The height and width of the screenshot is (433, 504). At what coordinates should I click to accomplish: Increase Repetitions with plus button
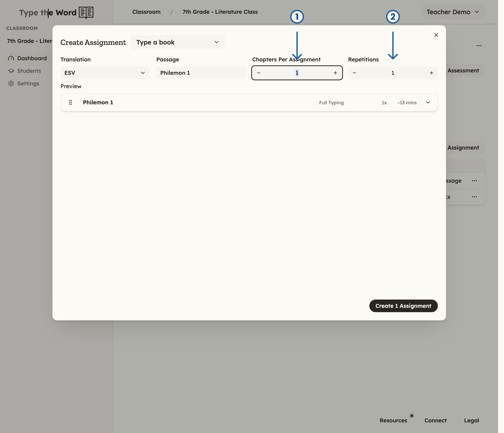[x=431, y=73]
